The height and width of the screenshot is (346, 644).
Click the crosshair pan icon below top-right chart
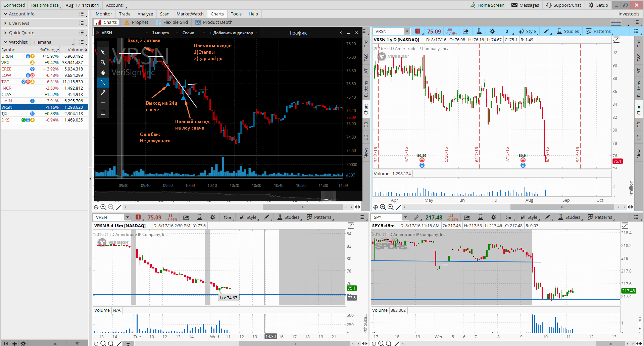click(x=376, y=207)
